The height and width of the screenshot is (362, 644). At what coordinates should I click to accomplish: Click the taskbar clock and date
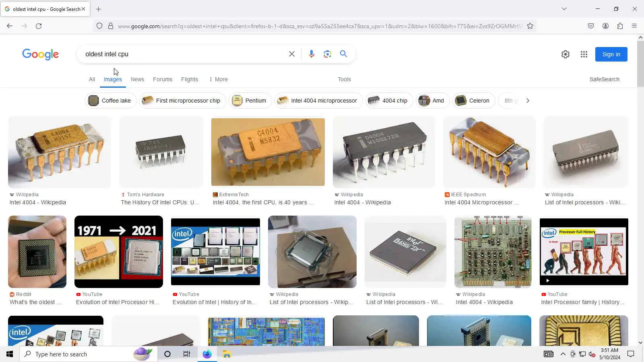click(609, 354)
